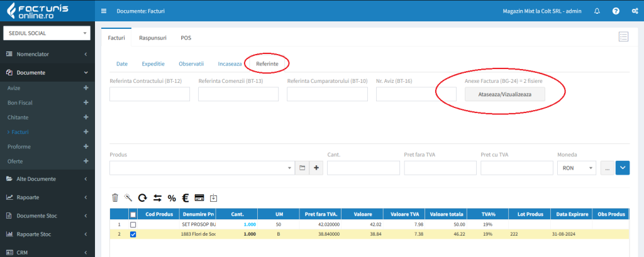Focus the Pret fara TVA input field

pyautogui.click(x=440, y=168)
